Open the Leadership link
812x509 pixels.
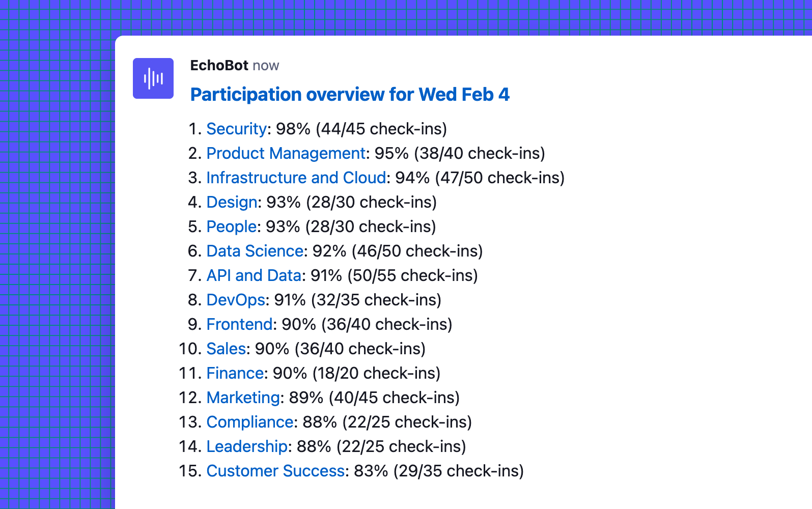click(246, 446)
